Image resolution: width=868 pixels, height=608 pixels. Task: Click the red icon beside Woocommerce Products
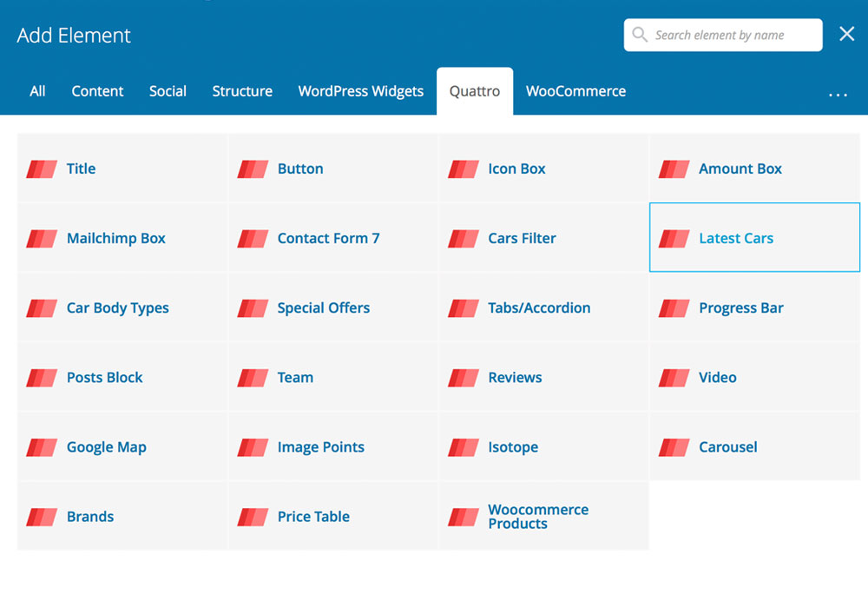pyautogui.click(x=464, y=517)
